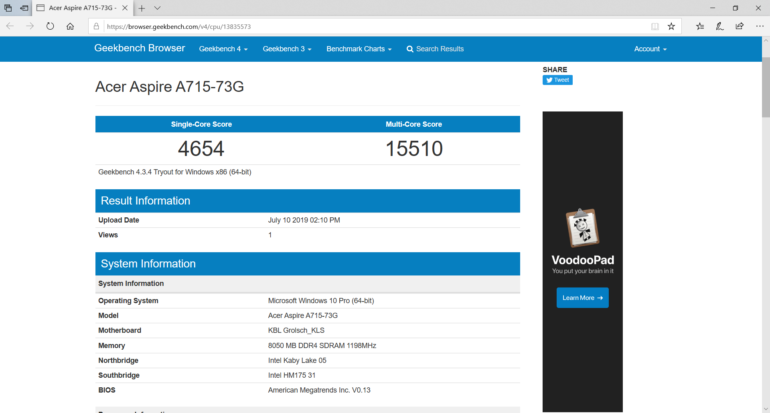Click Microsoft Windows 10 Pro value
Screen dimensions: 770x413
coord(321,301)
